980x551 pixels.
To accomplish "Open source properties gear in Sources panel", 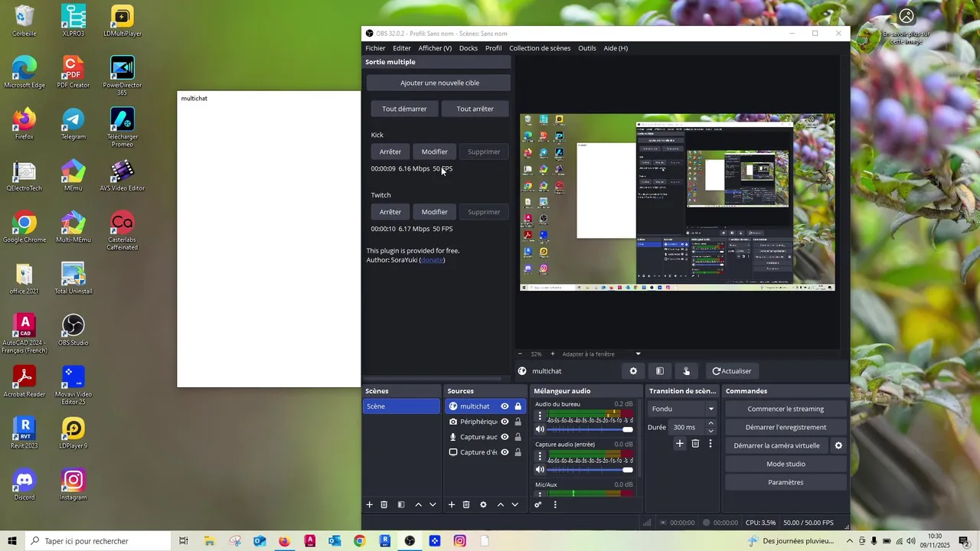I will tap(483, 505).
